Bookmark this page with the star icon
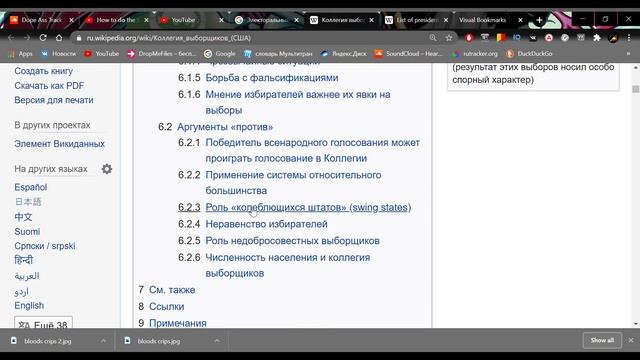This screenshot has height=360, width=640. [x=449, y=38]
